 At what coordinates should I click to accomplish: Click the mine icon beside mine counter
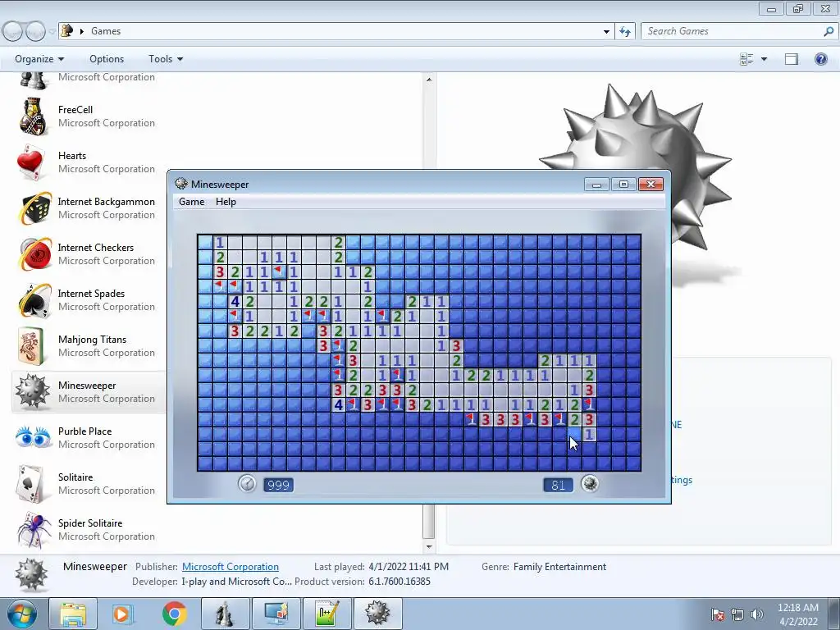click(x=590, y=484)
